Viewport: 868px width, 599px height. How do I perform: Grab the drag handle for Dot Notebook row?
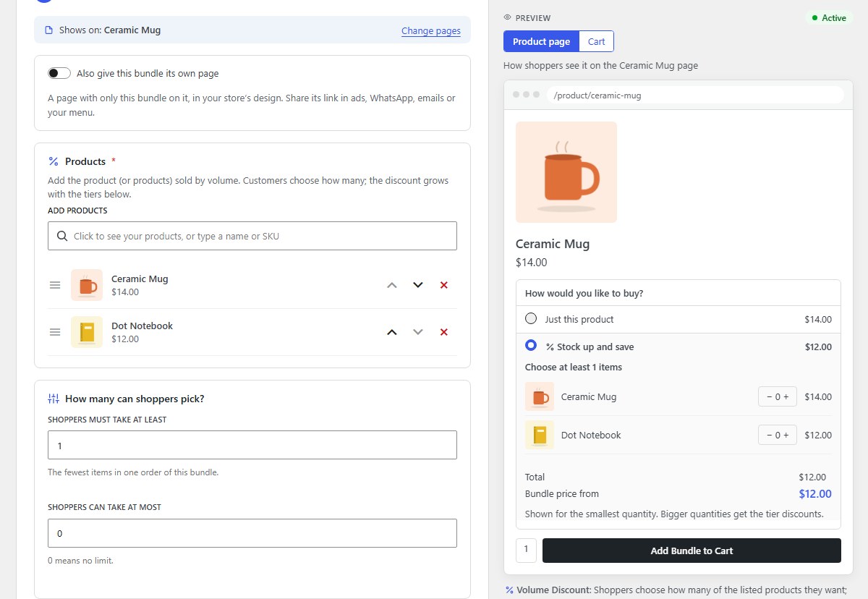pyautogui.click(x=55, y=332)
